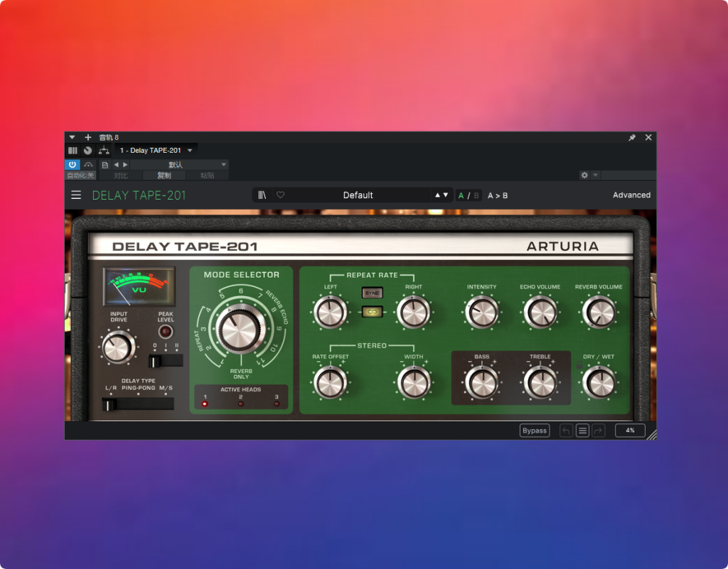Click the MODE SELECTOR rotary knob
This screenshot has width=728, height=569.
[240, 330]
